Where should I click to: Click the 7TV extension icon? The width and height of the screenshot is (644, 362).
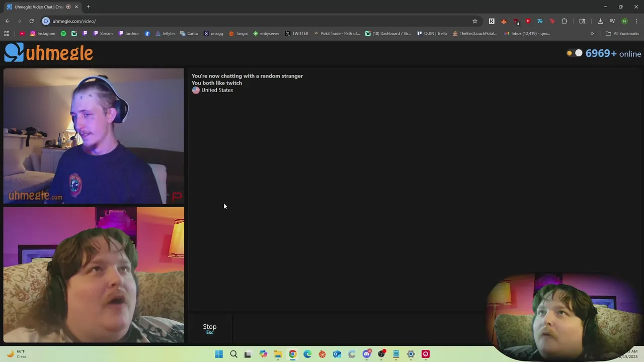click(x=540, y=21)
